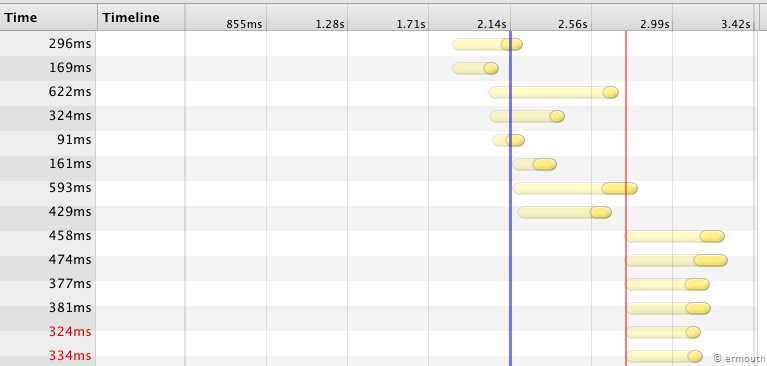Click the 855ms timeline tick label
Image resolution: width=767 pixels, height=366 pixels.
(x=244, y=24)
